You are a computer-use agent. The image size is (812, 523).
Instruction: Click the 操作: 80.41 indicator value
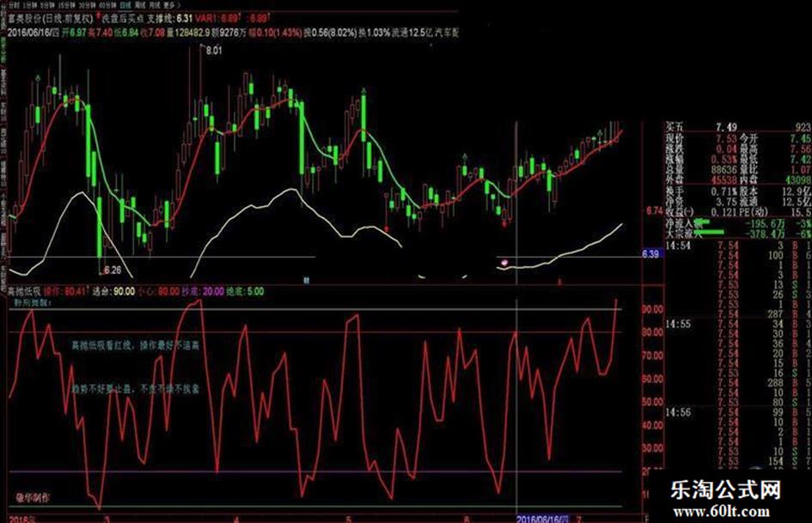(x=64, y=291)
